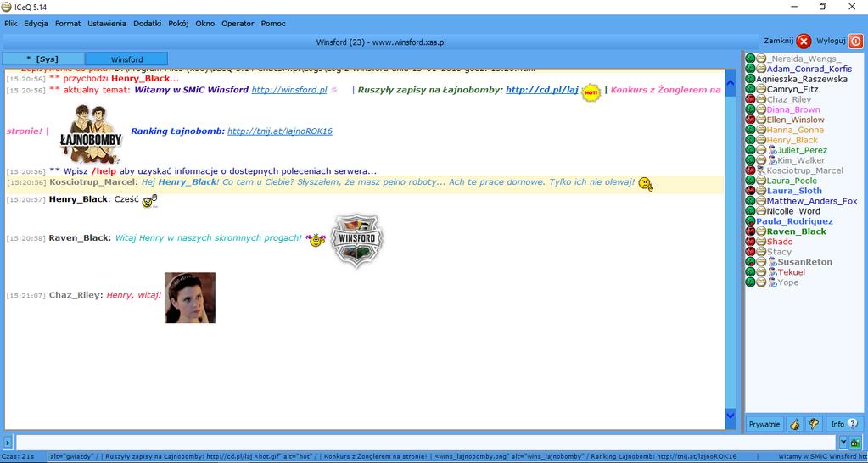Click the HOT badge in the topic
Image resolution: width=868 pixels, height=463 pixels.
(x=591, y=93)
